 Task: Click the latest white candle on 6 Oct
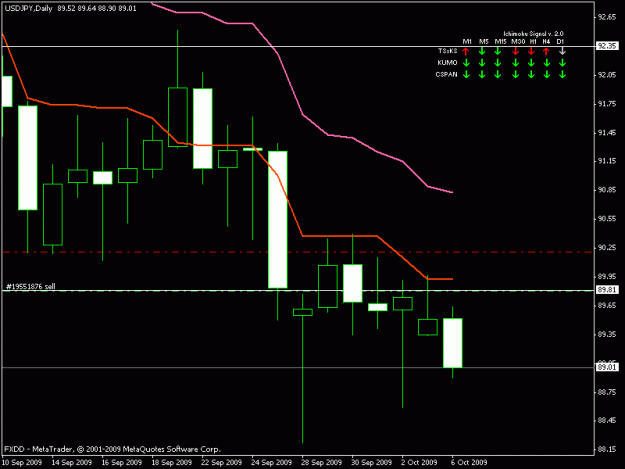pos(453,343)
